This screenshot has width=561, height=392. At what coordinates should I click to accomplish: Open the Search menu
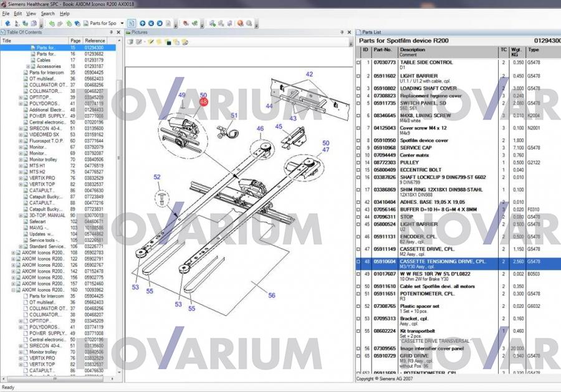[x=48, y=13]
